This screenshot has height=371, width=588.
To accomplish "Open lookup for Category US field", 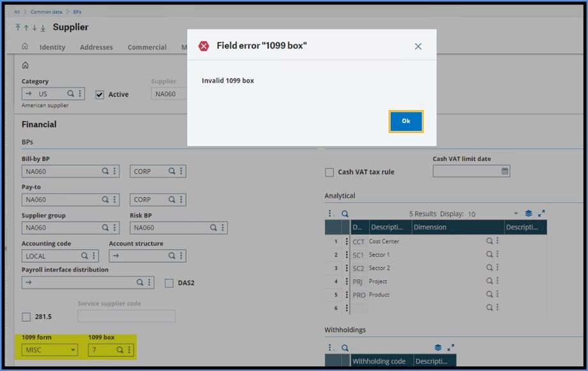I will (x=70, y=94).
